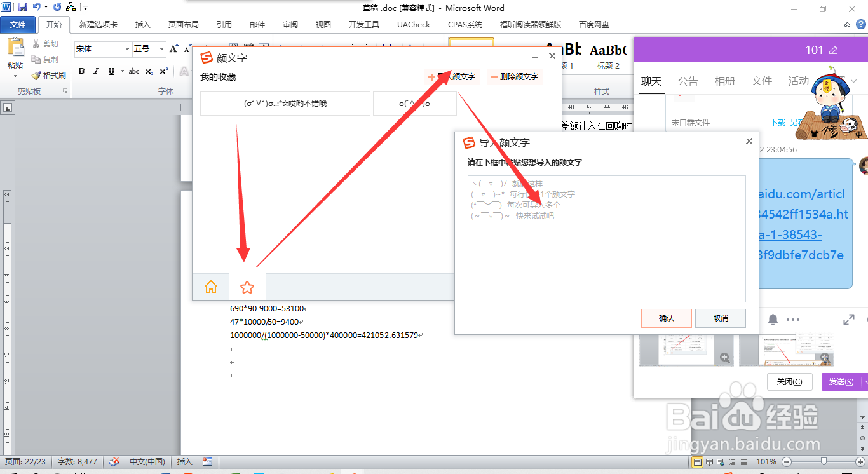
Task: Toggle strikethrough formatting
Action: (x=133, y=71)
